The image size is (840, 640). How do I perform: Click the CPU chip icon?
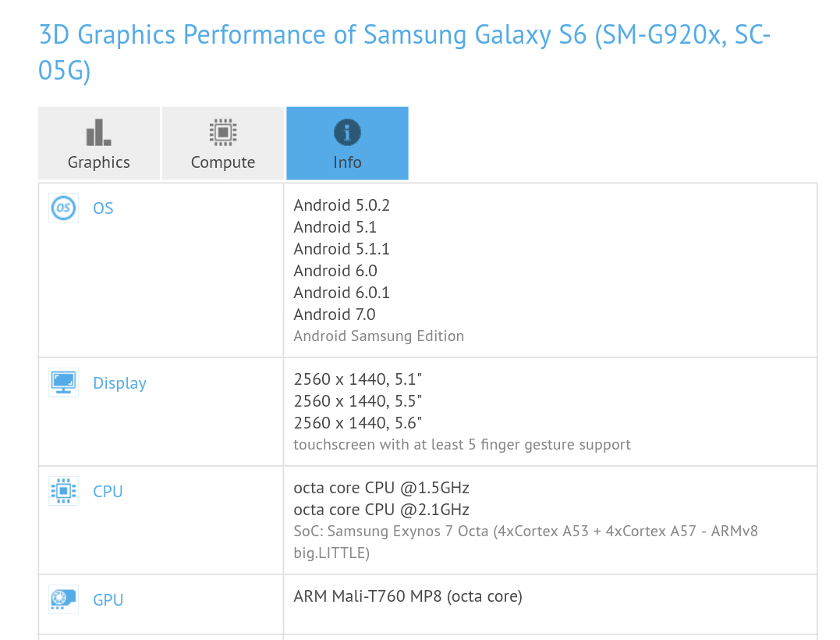tap(63, 491)
